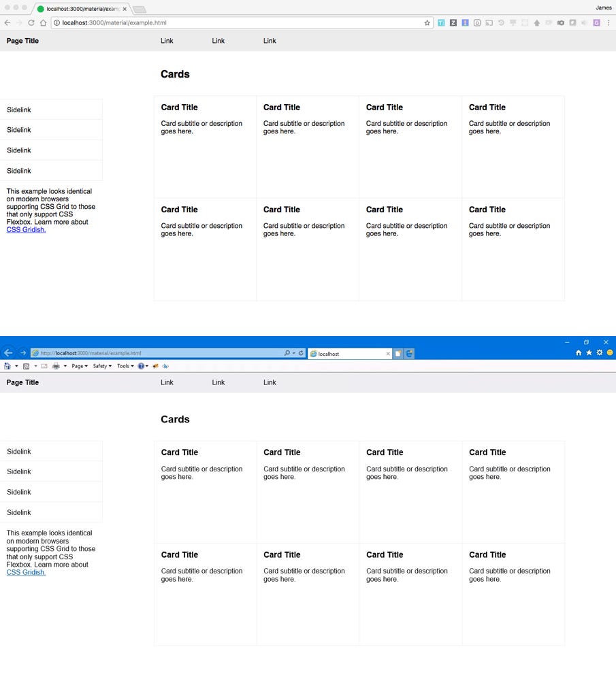The height and width of the screenshot is (683, 616).
Task: Go back in Internet Explorer
Action: [8, 353]
